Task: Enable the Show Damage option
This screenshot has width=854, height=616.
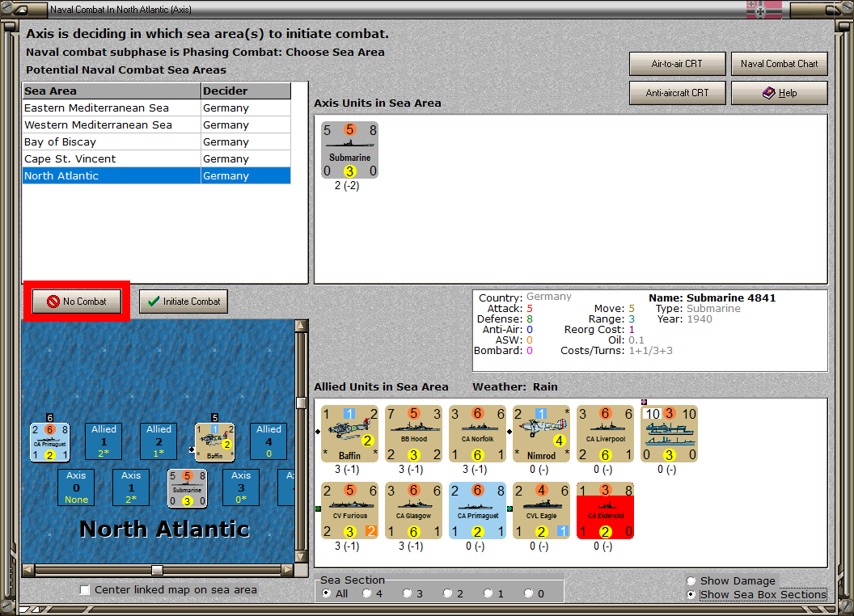Action: (691, 580)
